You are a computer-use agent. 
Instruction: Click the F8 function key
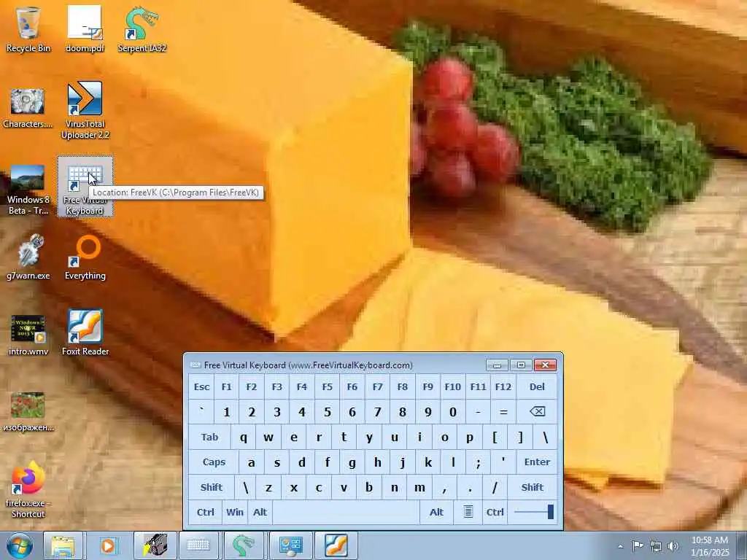pyautogui.click(x=403, y=386)
